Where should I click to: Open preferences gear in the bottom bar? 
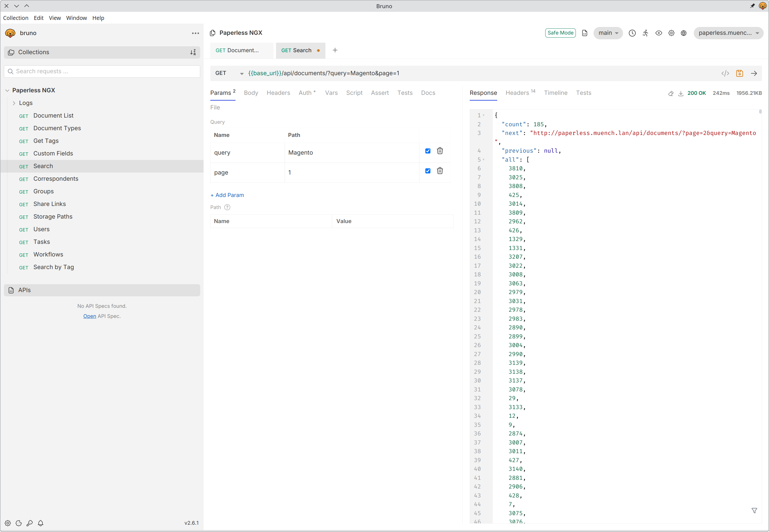point(8,523)
